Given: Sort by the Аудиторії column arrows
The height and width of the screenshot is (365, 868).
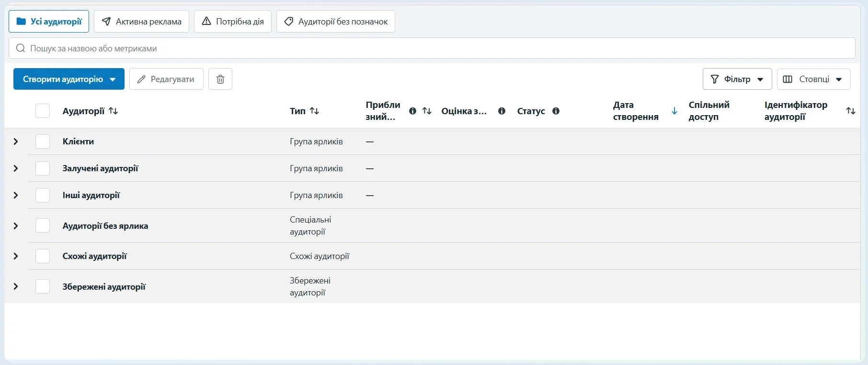Looking at the screenshot, I should click(114, 111).
